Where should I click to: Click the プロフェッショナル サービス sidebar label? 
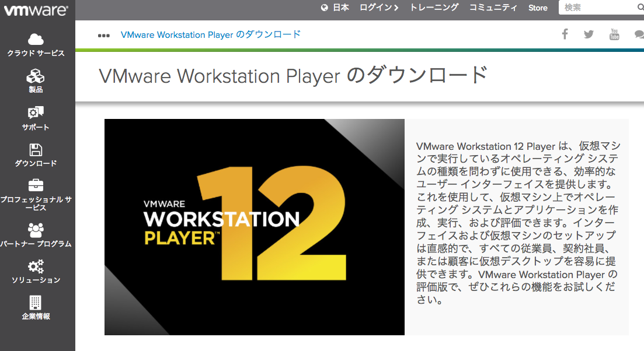pyautogui.click(x=36, y=203)
